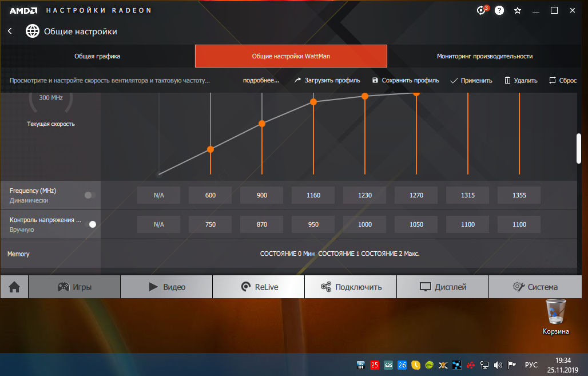Viewport: 588px width, 376px height.
Task: Click the 600 MHz state graph point
Action: tap(210, 149)
